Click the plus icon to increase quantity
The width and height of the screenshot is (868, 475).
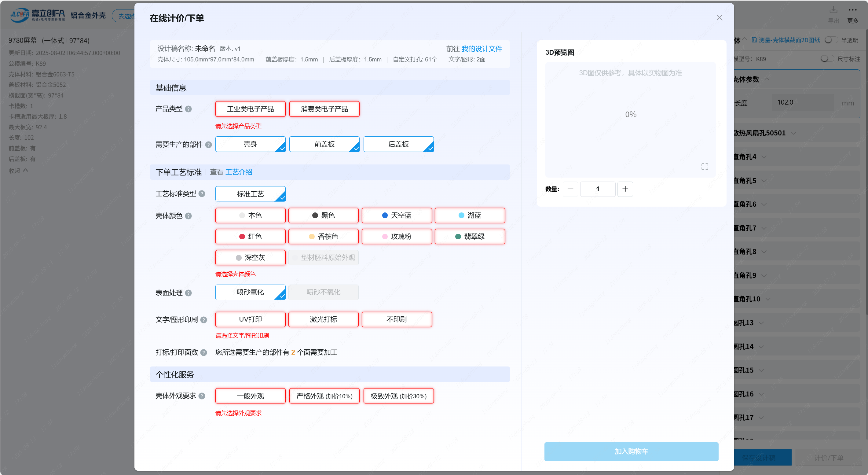625,189
